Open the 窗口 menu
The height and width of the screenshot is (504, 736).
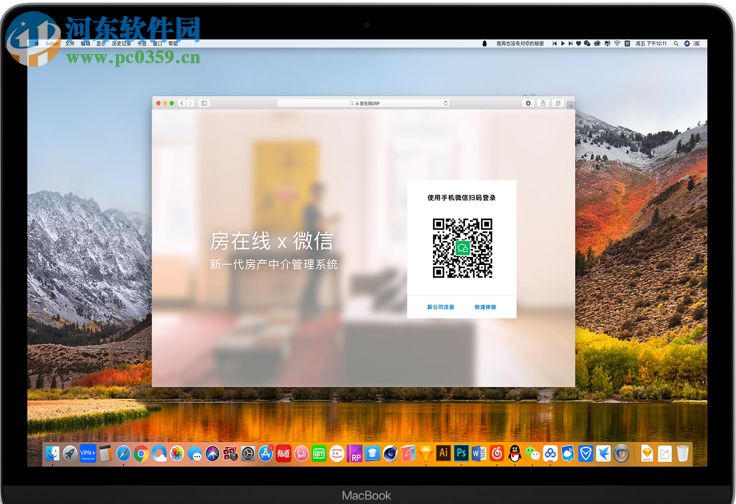point(158,43)
